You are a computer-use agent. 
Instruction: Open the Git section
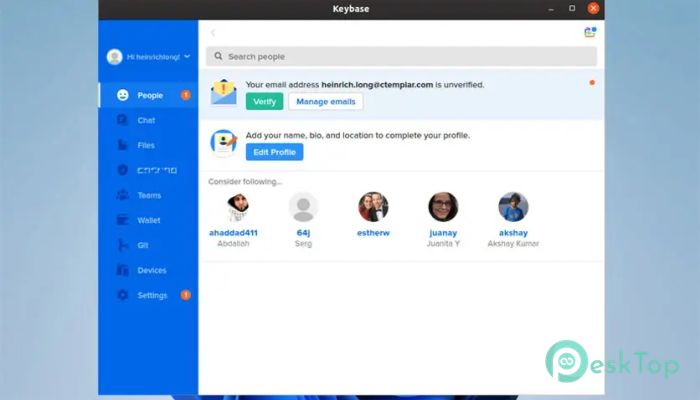pyautogui.click(x=148, y=245)
